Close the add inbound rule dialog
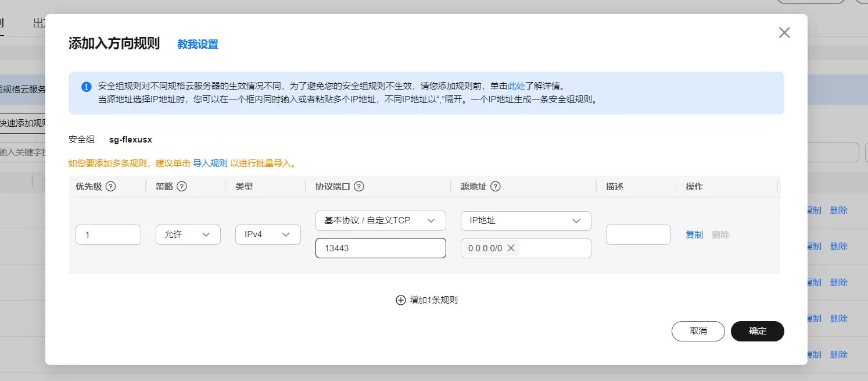The height and width of the screenshot is (381, 868). [784, 33]
